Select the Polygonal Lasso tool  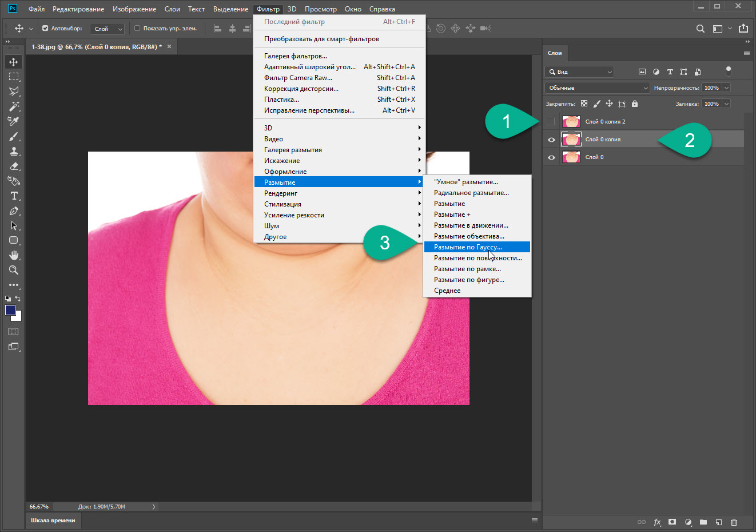click(14, 92)
